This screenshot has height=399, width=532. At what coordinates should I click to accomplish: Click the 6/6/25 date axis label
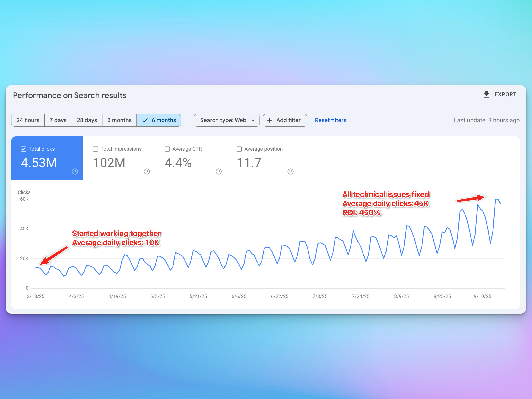tap(239, 297)
